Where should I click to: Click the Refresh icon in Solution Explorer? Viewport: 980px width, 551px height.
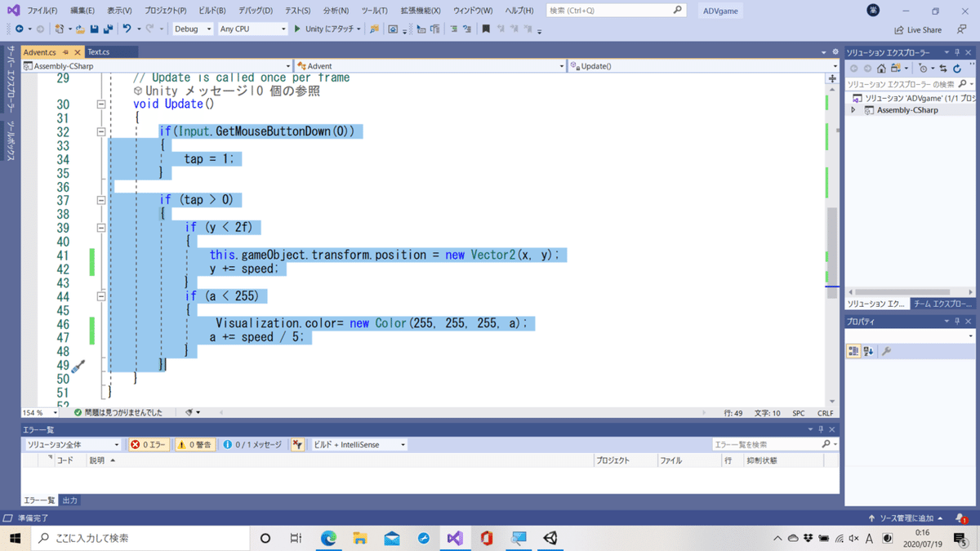[x=957, y=69]
